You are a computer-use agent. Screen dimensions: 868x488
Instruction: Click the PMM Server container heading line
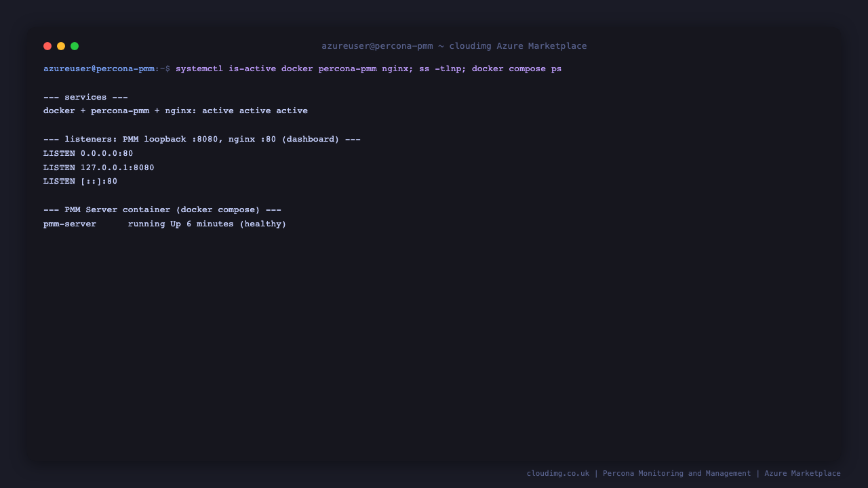162,210
